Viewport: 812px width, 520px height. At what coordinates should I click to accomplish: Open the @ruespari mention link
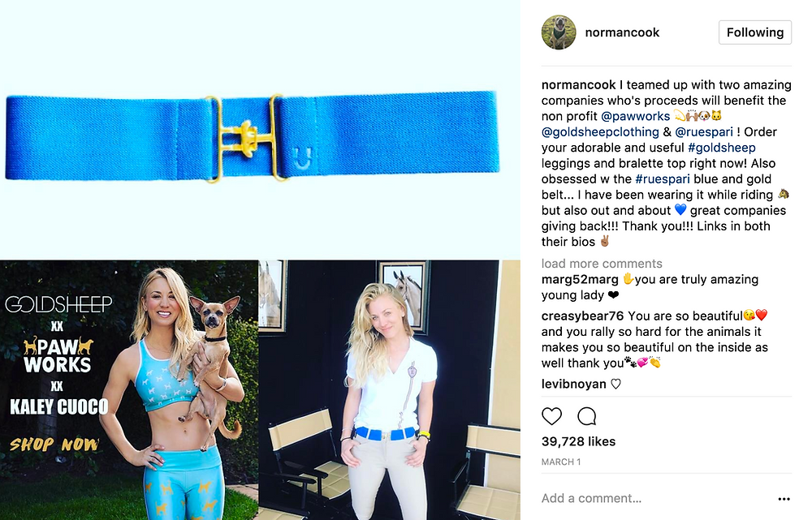pyautogui.click(x=704, y=132)
